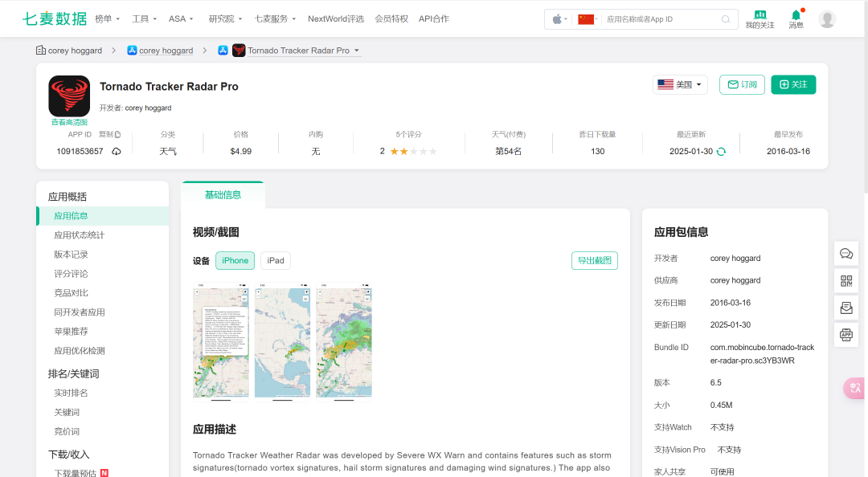The image size is (868, 477).
Task: Click App Store icon before corey hoggard link
Action: (132, 51)
